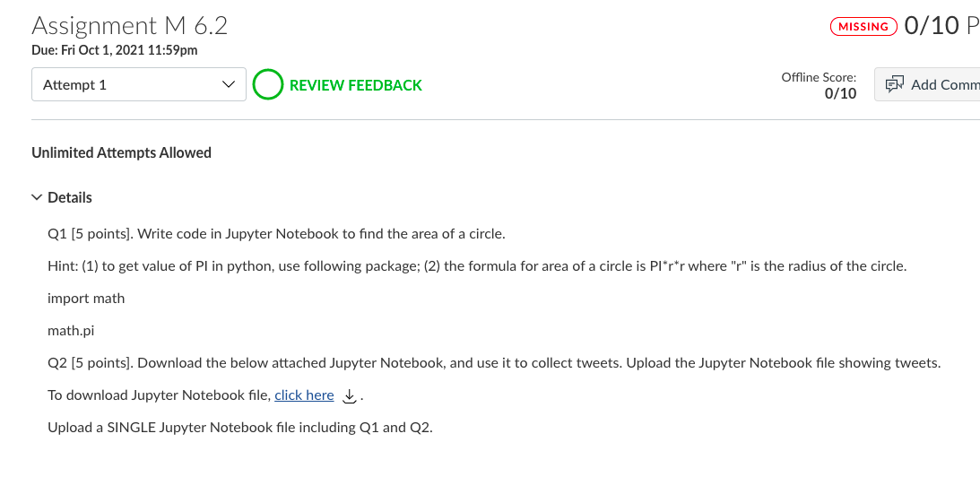
Task: Click the download arrow icon after click here
Action: pyautogui.click(x=350, y=395)
